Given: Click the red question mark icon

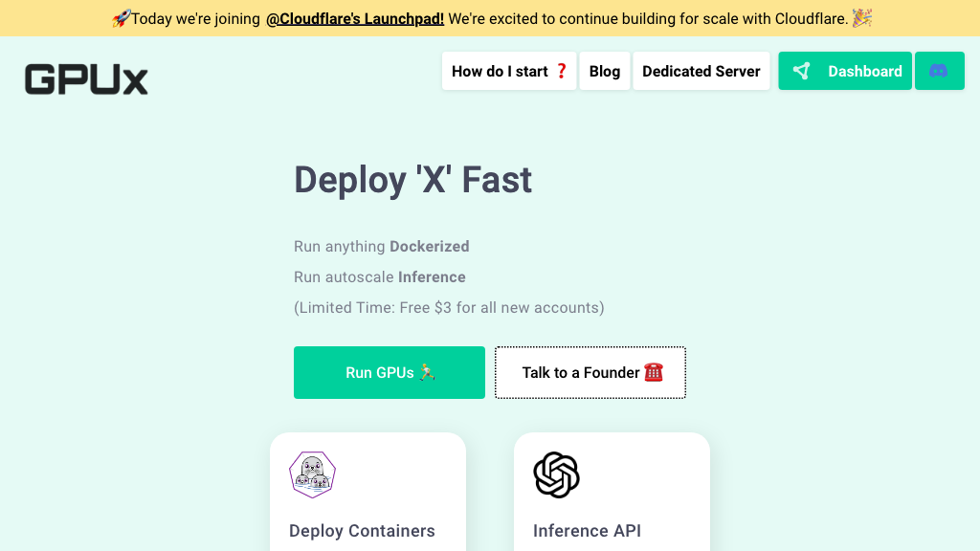Looking at the screenshot, I should 562,71.
